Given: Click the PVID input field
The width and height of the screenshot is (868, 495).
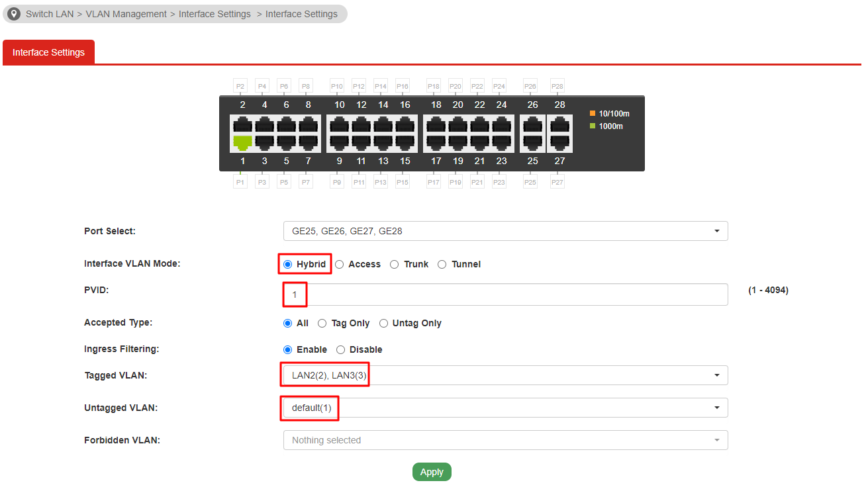Looking at the screenshot, I should point(505,294).
